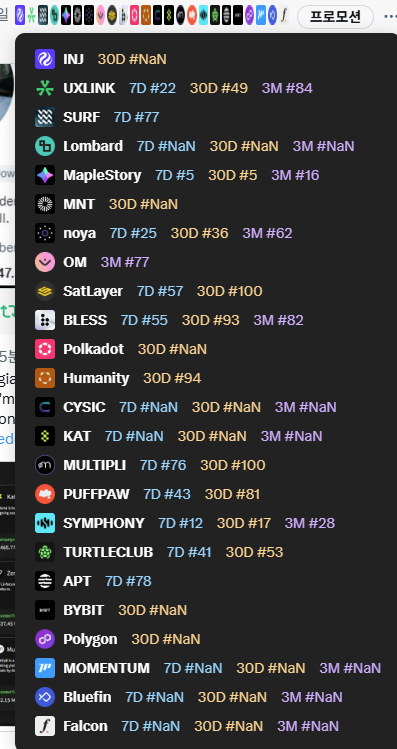
Task: Select the MapleStory star icon
Action: click(45, 175)
